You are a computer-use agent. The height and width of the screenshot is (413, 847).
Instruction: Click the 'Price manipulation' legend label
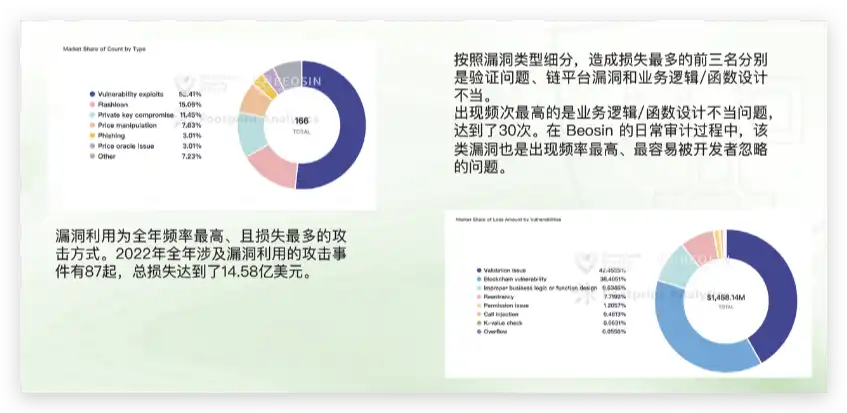pos(127,125)
